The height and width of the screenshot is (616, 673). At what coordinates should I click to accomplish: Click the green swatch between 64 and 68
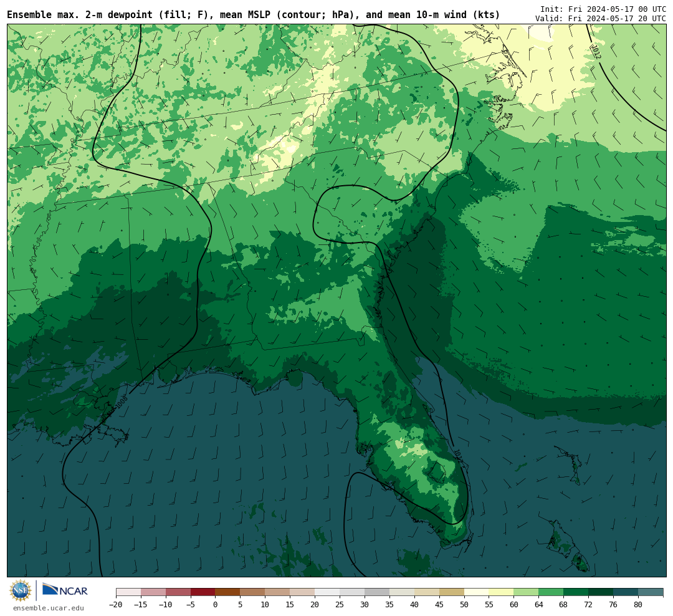click(551, 592)
